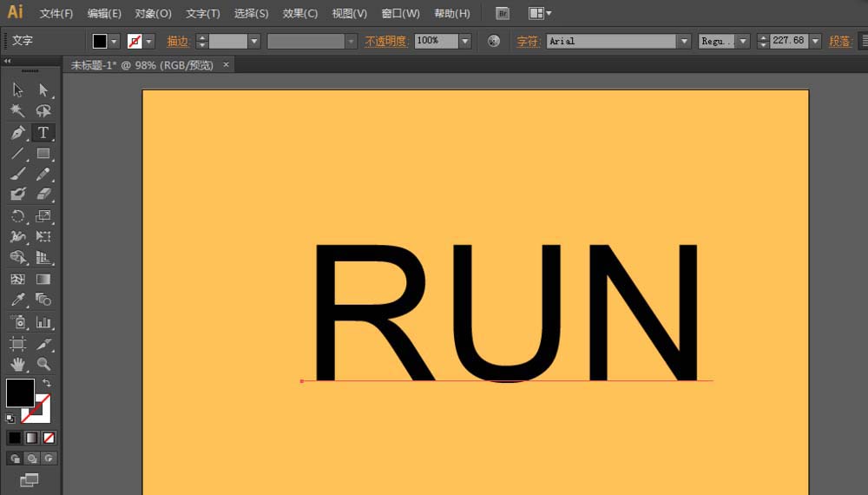The height and width of the screenshot is (495, 868).
Task: Open the Arial font family dropdown
Action: click(x=684, y=41)
